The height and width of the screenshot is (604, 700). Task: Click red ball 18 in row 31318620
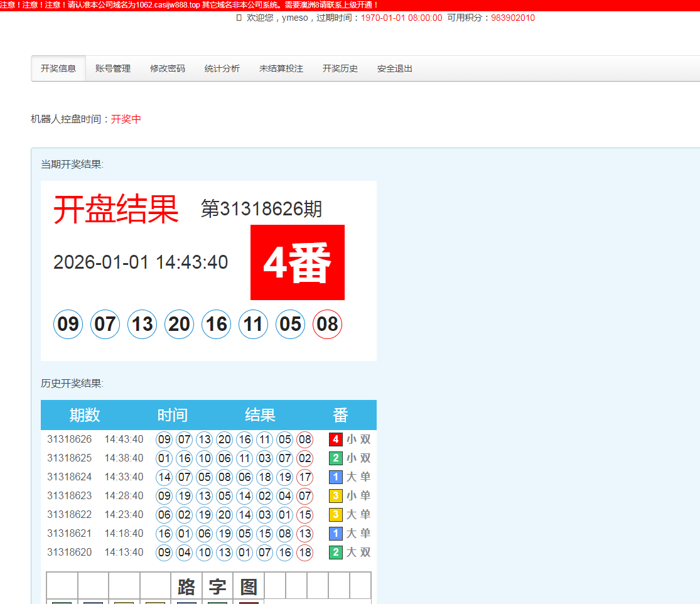(304, 553)
